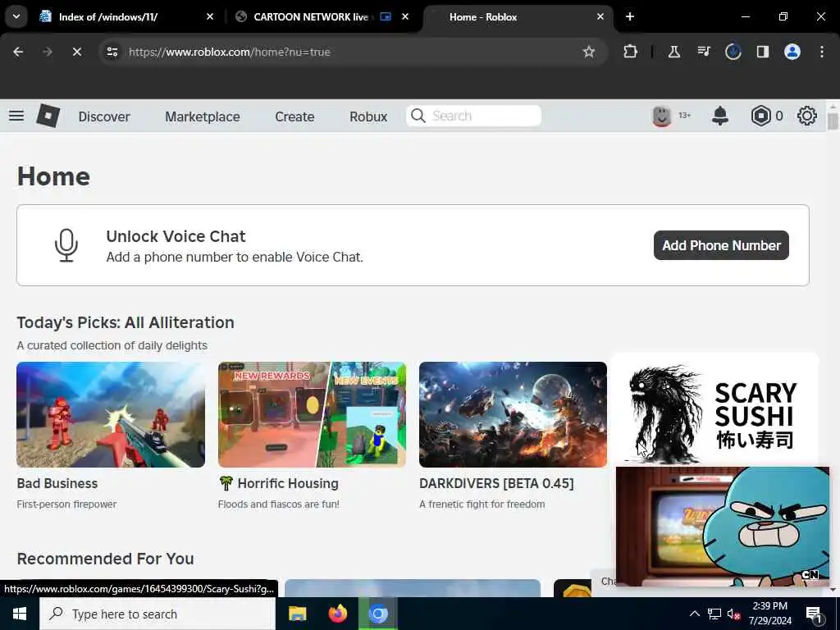This screenshot has width=840, height=630.
Task: Open the Roblox hamburger navigation menu
Action: 16,116
